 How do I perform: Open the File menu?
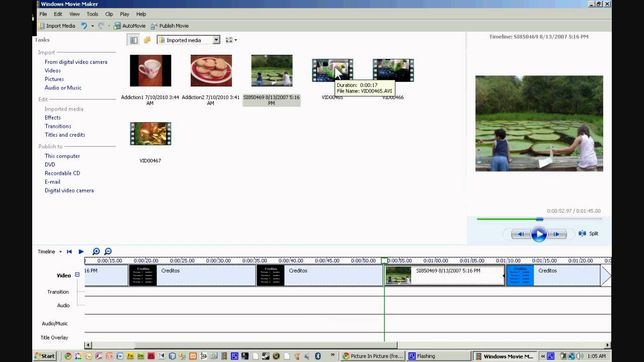(x=43, y=14)
